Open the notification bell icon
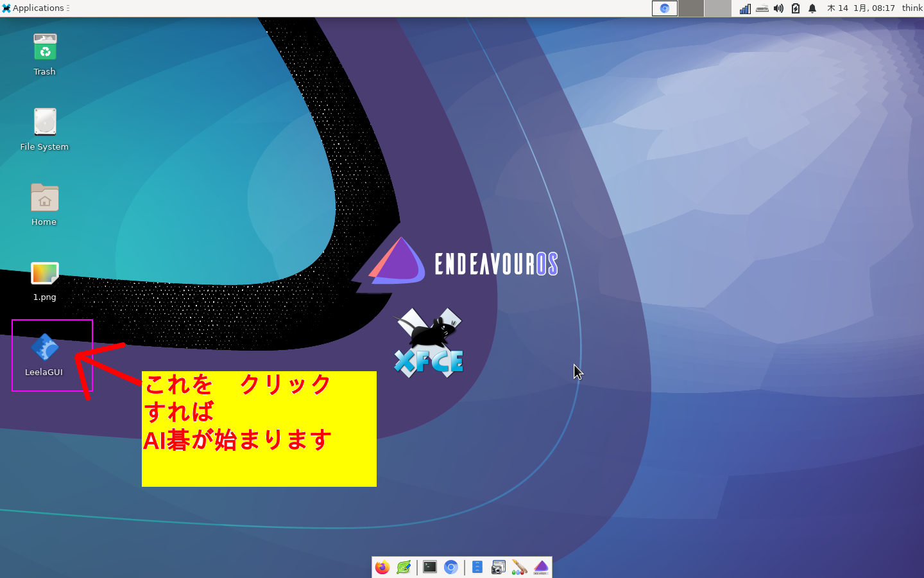Screen dimensions: 924x578 click(x=812, y=8)
